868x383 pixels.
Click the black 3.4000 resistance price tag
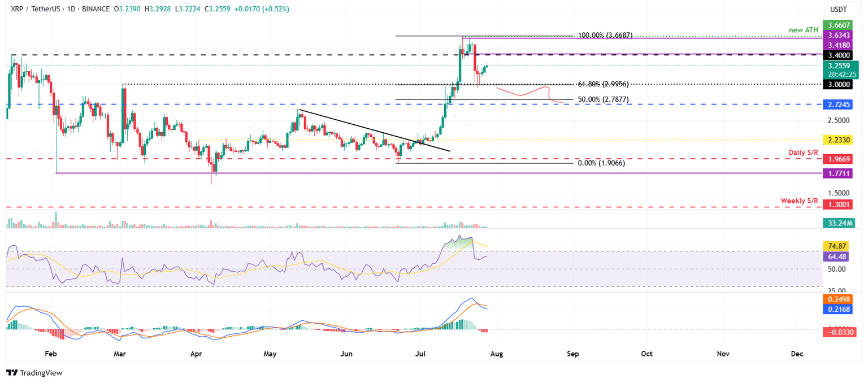tap(839, 55)
